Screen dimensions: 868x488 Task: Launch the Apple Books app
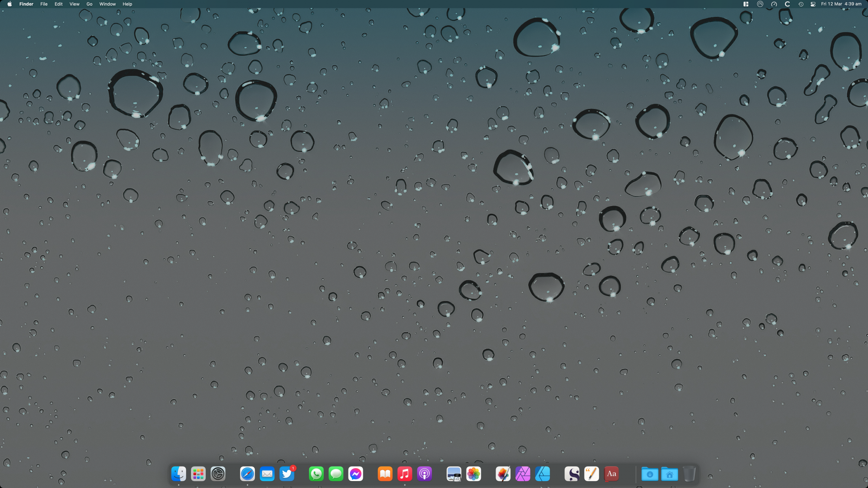(x=385, y=474)
